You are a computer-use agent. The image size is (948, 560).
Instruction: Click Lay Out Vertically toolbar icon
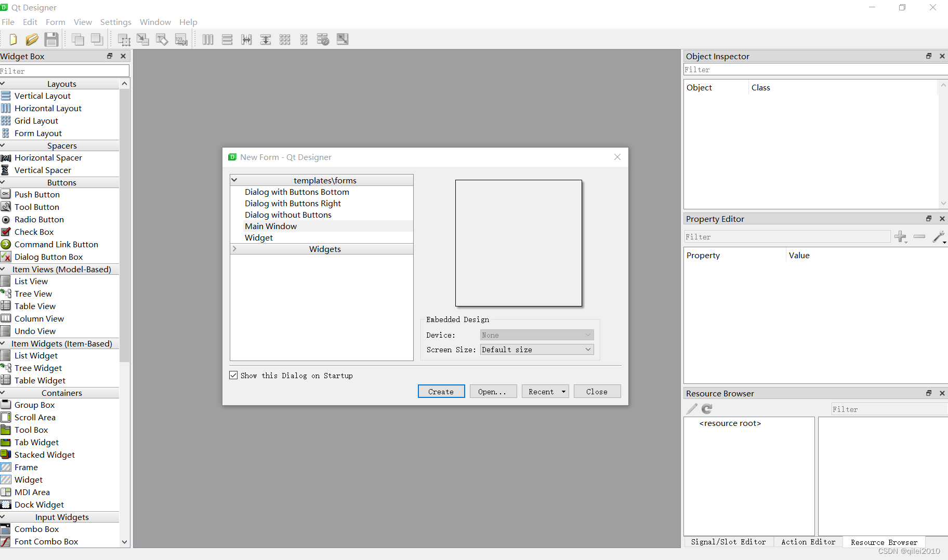click(x=227, y=39)
